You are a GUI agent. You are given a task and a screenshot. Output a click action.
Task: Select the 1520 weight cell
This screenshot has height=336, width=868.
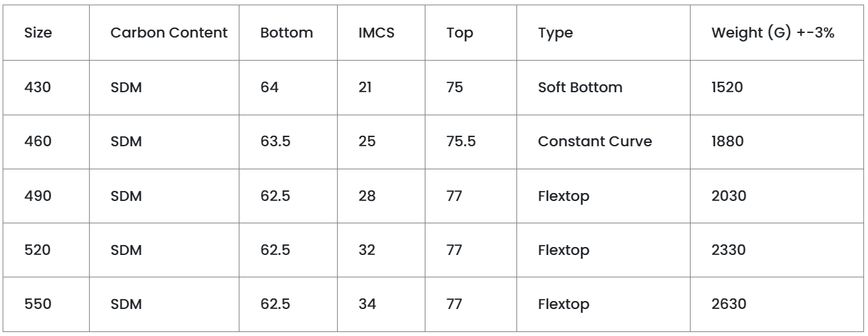pyautogui.click(x=726, y=88)
